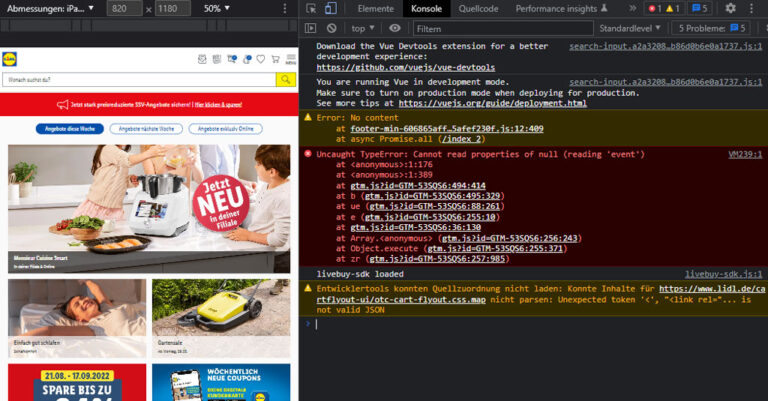Open the top JavaScript context dropdown
The width and height of the screenshot is (768, 401).
click(362, 28)
